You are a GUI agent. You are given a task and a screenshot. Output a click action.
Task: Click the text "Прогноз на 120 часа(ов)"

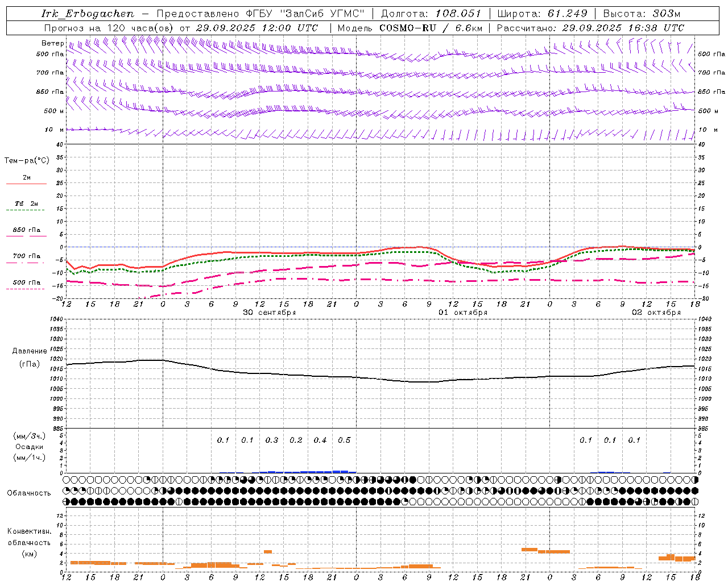click(109, 28)
